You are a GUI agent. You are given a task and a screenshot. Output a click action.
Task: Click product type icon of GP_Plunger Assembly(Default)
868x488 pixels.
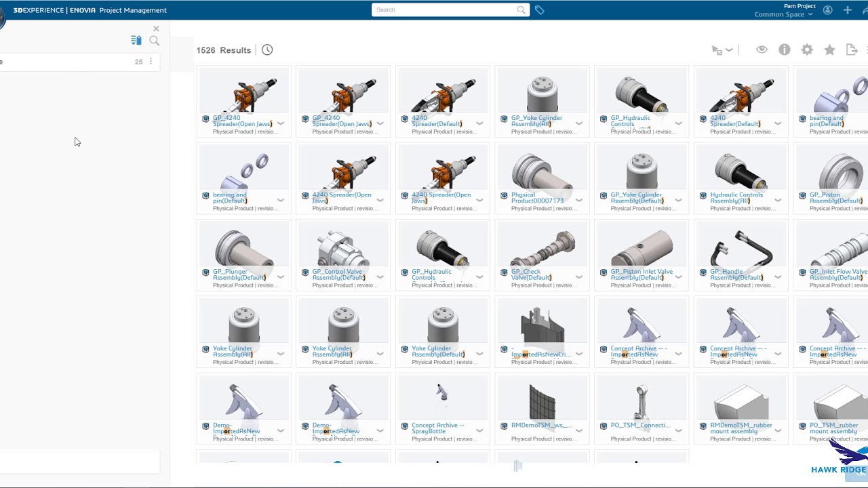pyautogui.click(x=205, y=272)
